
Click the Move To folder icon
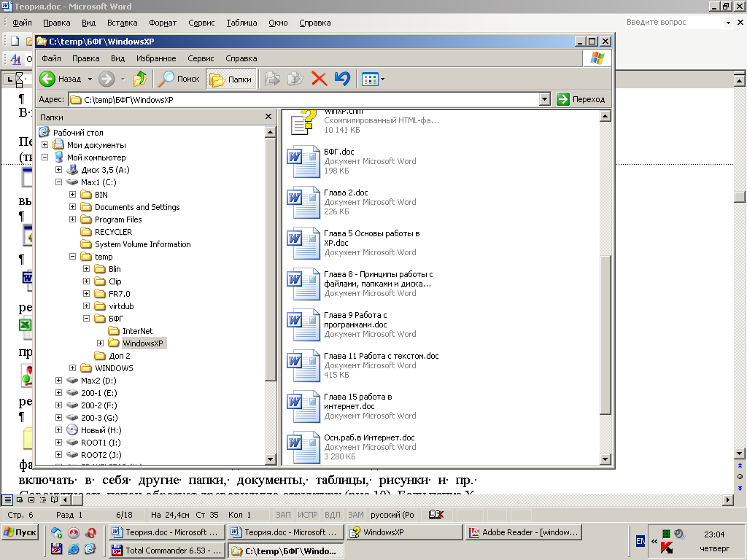(x=273, y=79)
